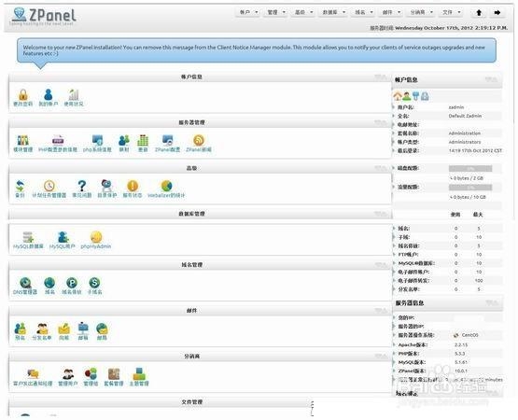
Task: Open the service status warning icon
Action: pos(133,186)
